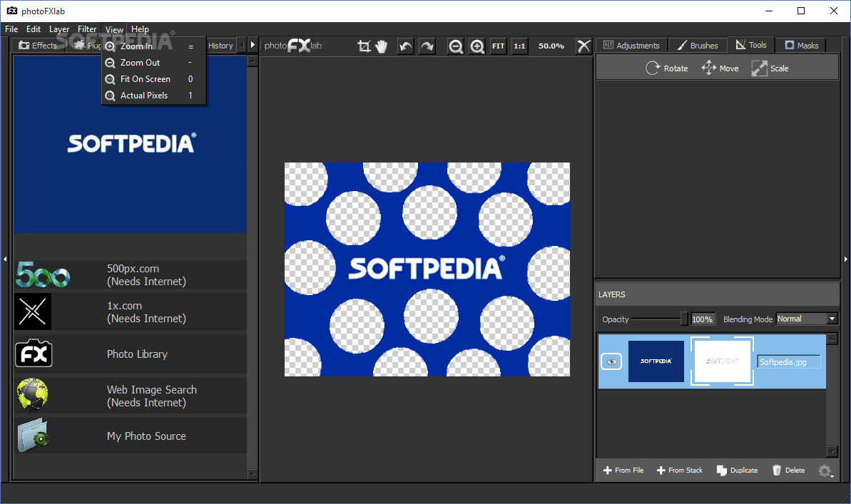Click the photoFXlab logo in toolbar

coord(293,46)
